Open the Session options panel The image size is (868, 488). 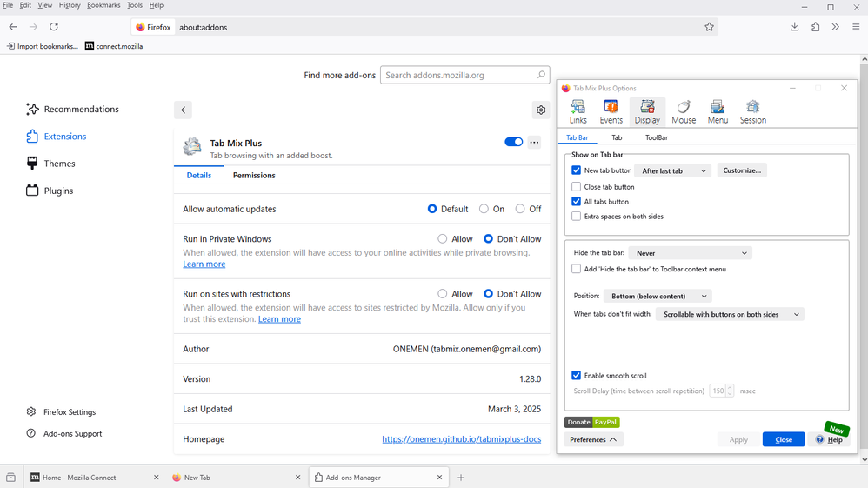coord(752,111)
